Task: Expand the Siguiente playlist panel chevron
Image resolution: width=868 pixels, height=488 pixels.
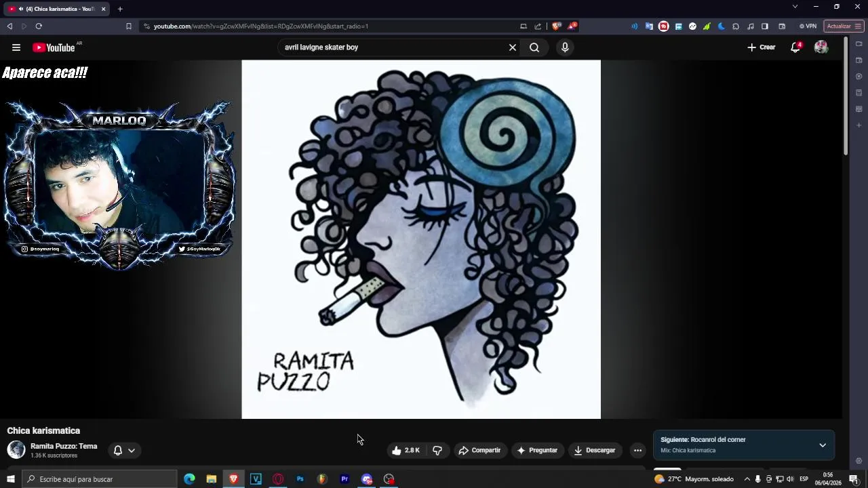Action: point(823,445)
